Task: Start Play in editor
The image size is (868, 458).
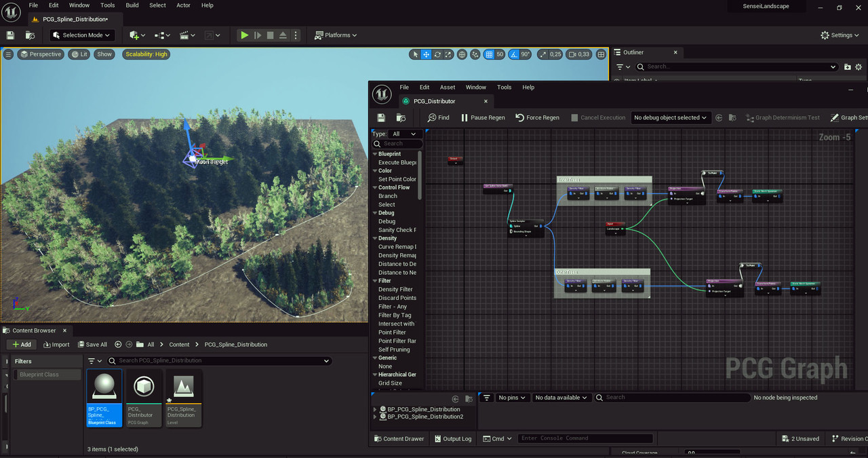Action: (x=244, y=35)
